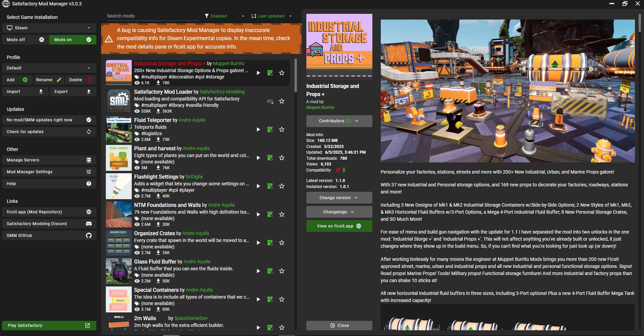
Task: Mark Plant and harvest as favorite
Action: [282, 158]
